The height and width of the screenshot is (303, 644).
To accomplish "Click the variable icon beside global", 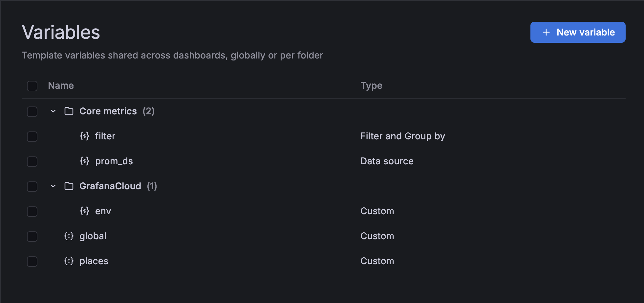I will 69,236.
